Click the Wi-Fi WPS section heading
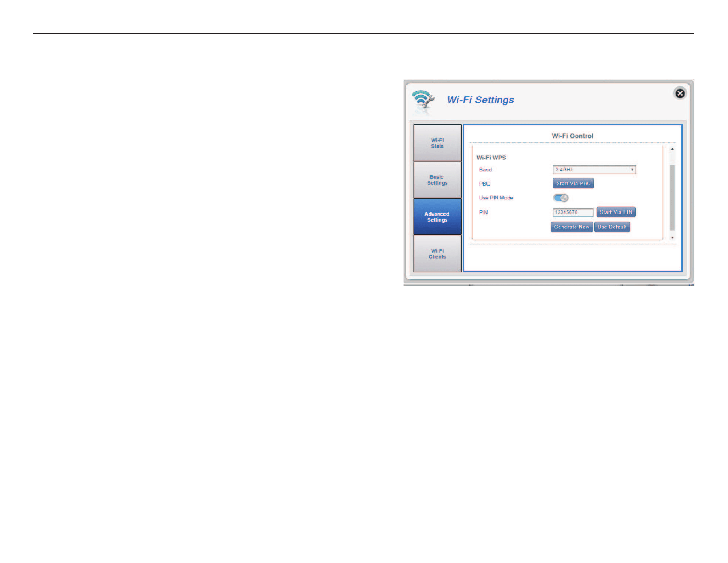The image size is (728, 563). click(491, 158)
